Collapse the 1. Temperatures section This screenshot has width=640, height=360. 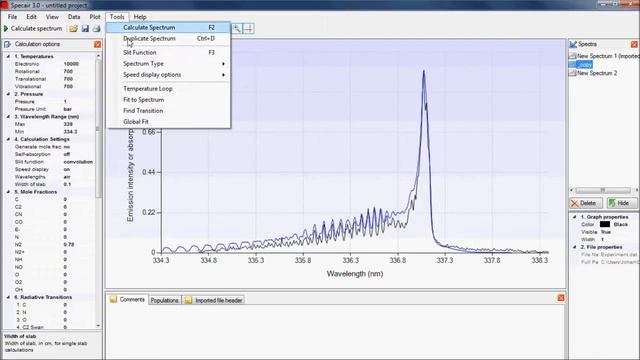tap(8, 56)
